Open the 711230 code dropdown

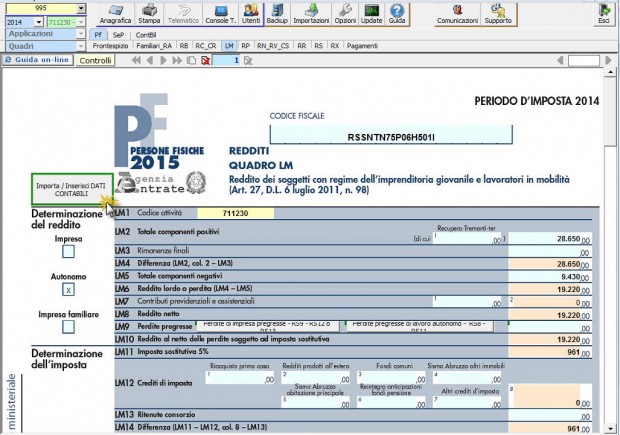[x=81, y=22]
